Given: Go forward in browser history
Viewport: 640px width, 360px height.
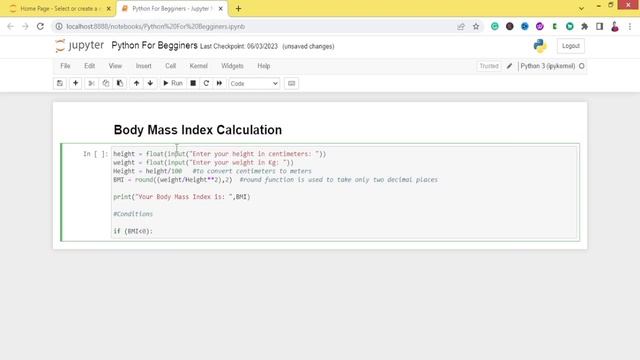Looking at the screenshot, I should [x=25, y=27].
